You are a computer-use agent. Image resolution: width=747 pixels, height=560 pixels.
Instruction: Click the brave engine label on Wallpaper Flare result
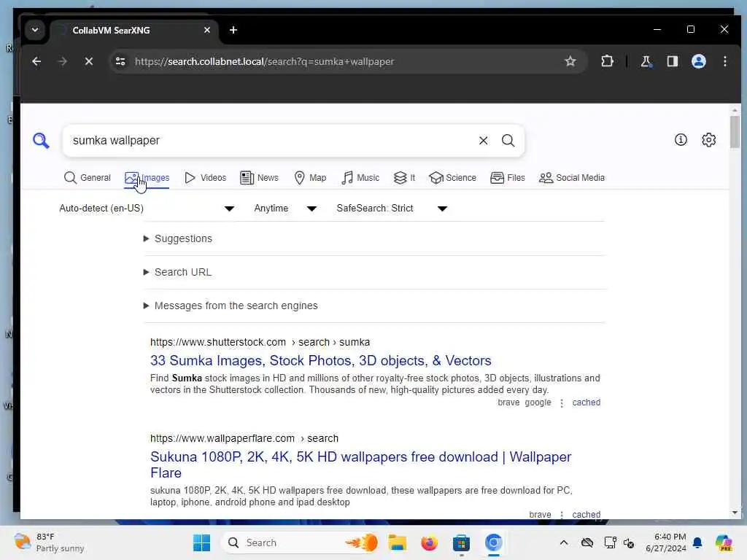(x=540, y=514)
